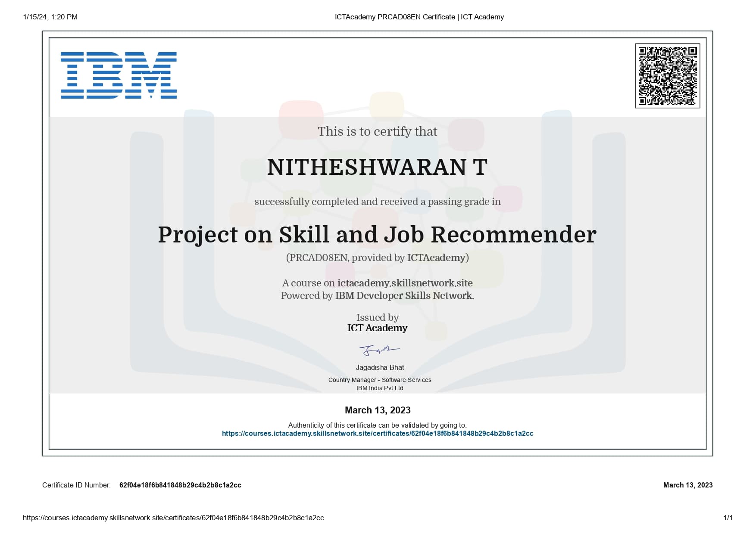The height and width of the screenshot is (534, 756).
Task: Click the issuer name ICT Academy
Action: (x=377, y=328)
